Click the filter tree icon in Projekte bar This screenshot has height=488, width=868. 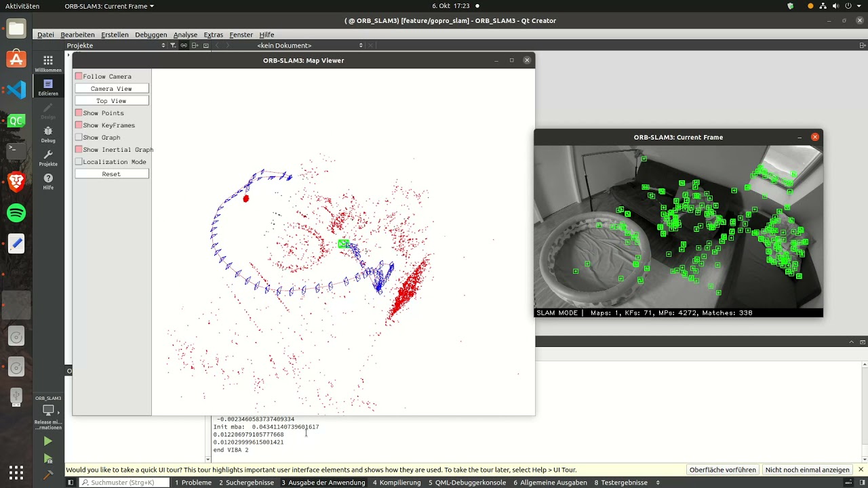(x=173, y=45)
